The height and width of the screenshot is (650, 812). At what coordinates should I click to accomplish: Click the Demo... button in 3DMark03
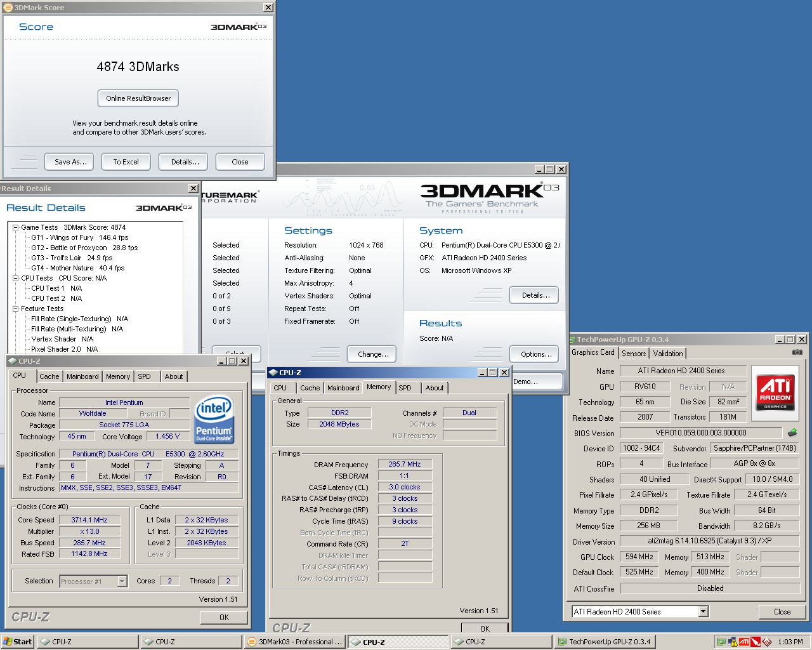(x=537, y=381)
